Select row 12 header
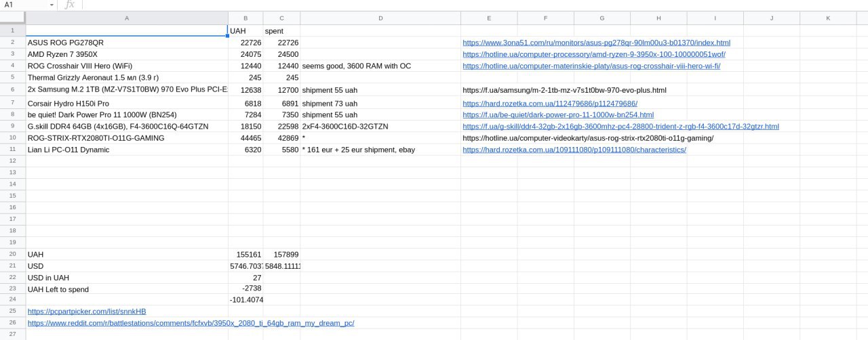 click(13, 161)
